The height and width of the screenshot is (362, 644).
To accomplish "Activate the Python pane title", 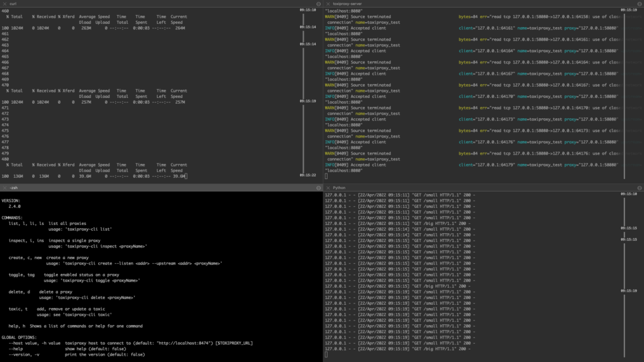I will [x=339, y=187].
